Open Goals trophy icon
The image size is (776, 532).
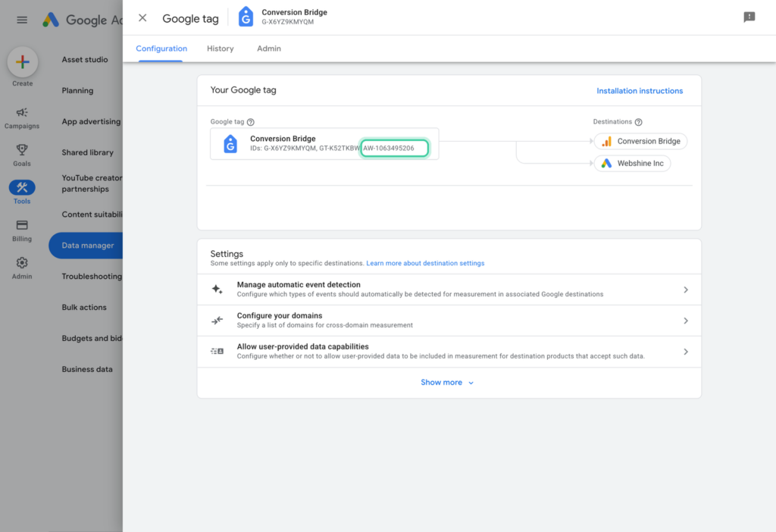22,149
